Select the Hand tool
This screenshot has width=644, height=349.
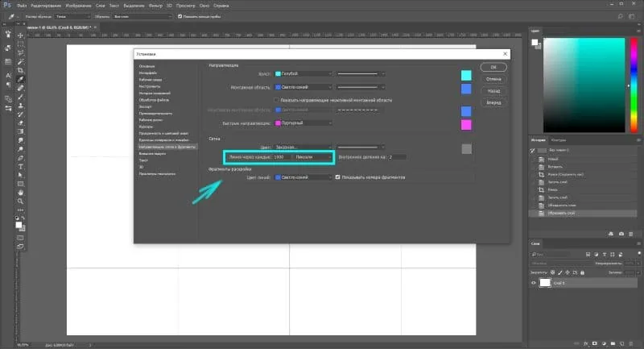click(x=20, y=193)
